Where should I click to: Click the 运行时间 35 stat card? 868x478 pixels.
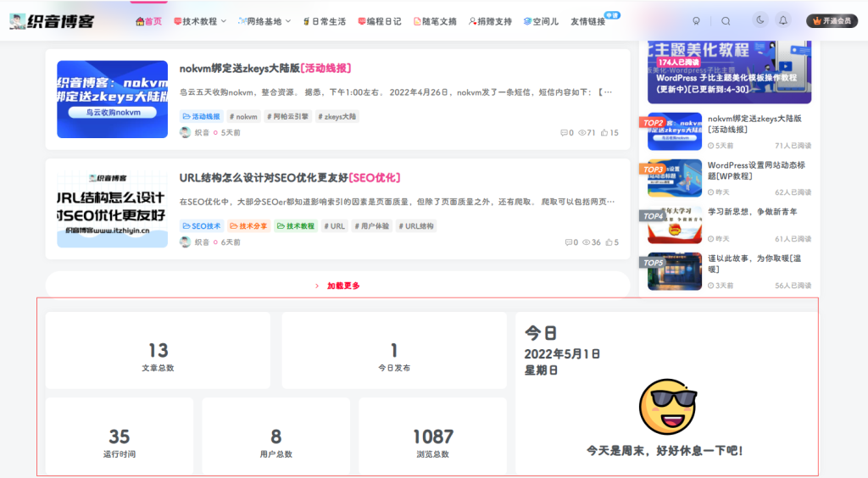[x=120, y=436]
